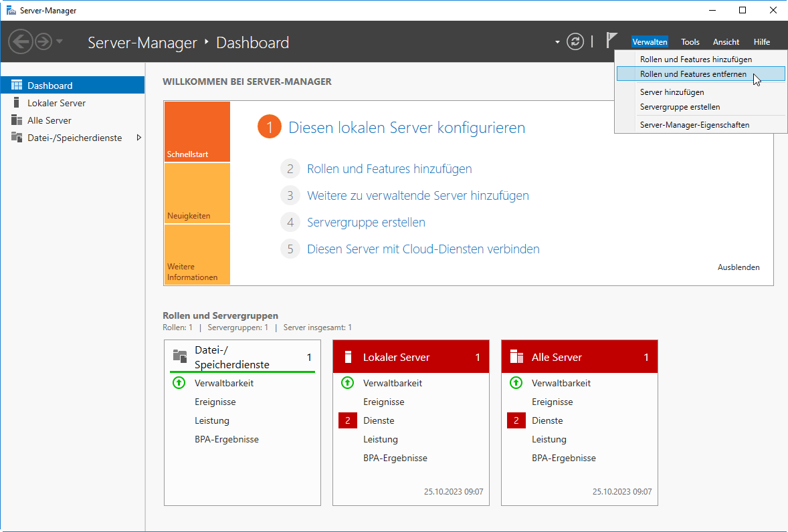
Task: Select 'Rollen und Features entfernen' menu entry
Action: (x=693, y=74)
